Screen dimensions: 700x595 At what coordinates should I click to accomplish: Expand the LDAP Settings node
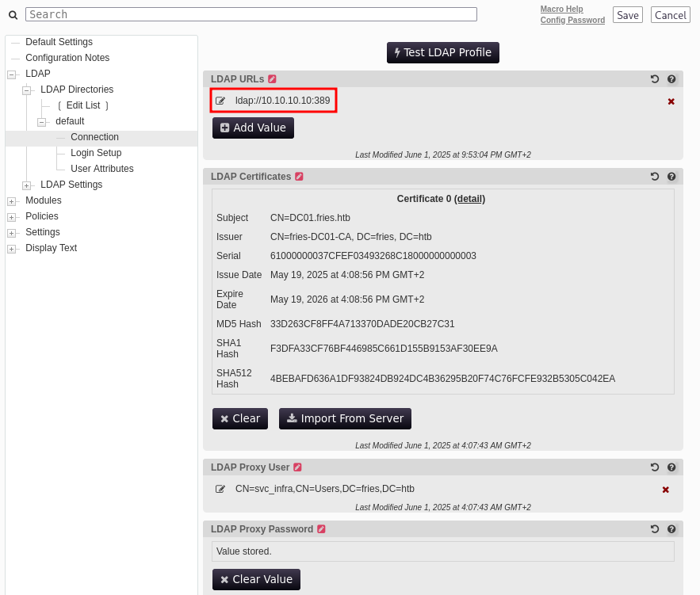point(27,185)
